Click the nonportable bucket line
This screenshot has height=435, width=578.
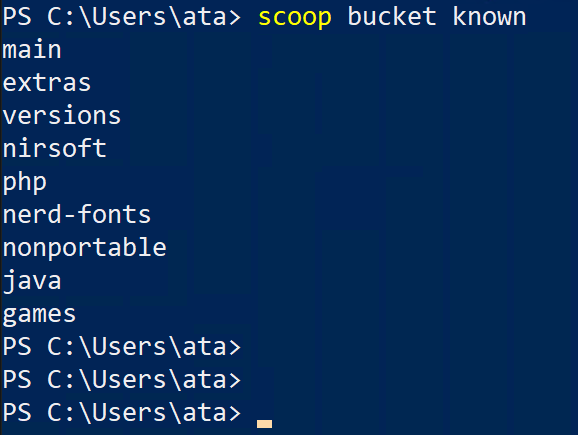click(84, 248)
